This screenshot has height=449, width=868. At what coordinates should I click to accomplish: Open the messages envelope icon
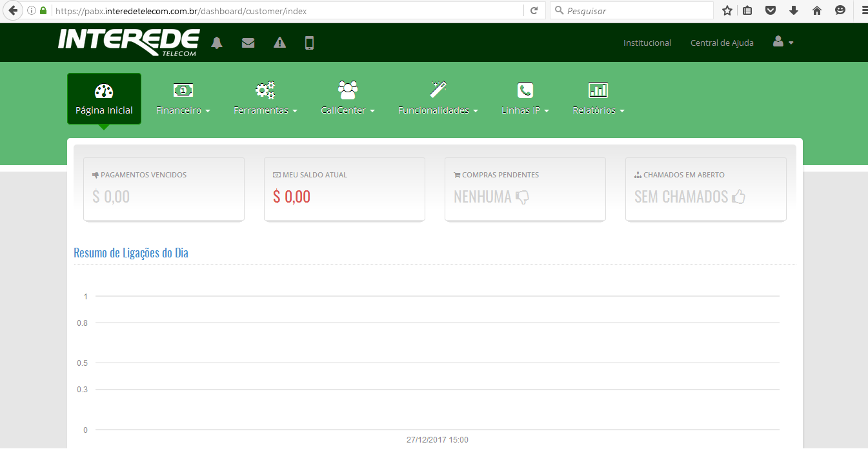248,43
